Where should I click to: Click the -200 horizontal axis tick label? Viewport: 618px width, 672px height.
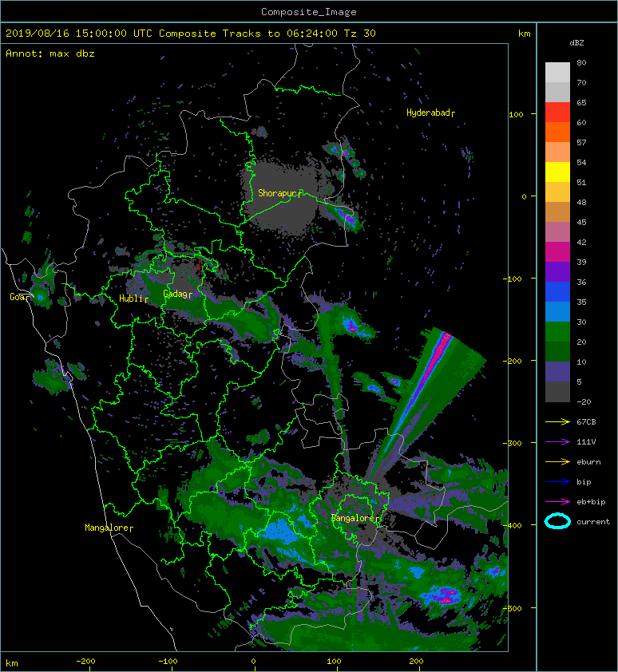click(85, 662)
